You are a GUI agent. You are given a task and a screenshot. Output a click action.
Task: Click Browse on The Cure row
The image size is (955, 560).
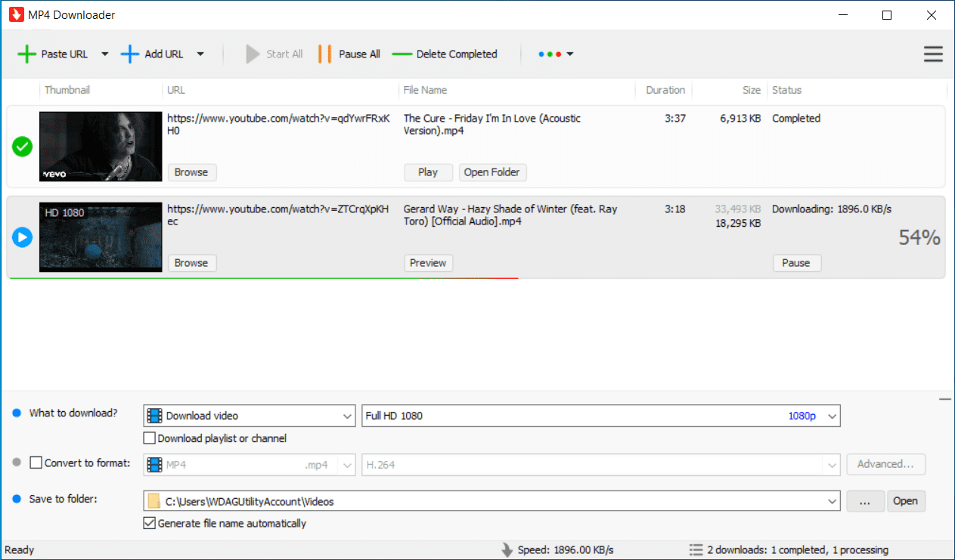coord(191,172)
